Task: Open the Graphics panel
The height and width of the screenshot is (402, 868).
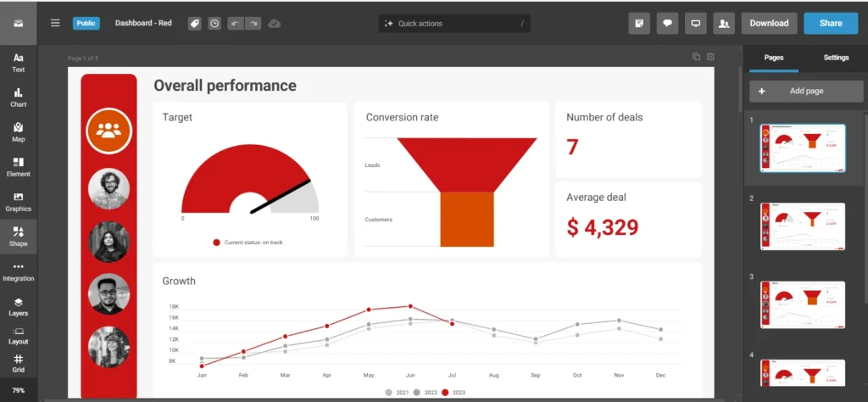Action: (19, 202)
